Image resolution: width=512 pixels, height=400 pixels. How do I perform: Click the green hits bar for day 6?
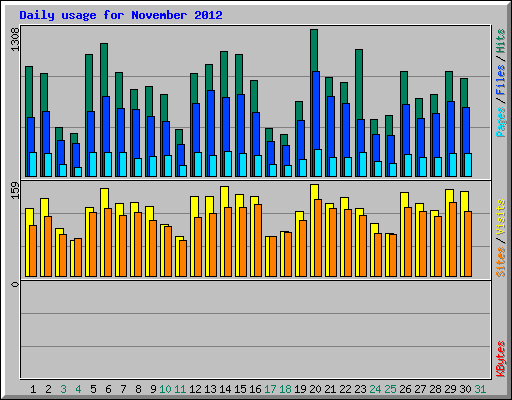pyautogui.click(x=104, y=69)
